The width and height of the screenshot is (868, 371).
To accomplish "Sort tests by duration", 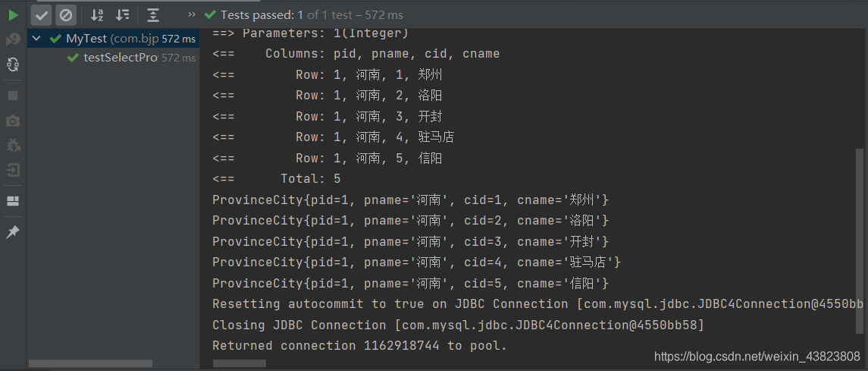I will [x=122, y=14].
